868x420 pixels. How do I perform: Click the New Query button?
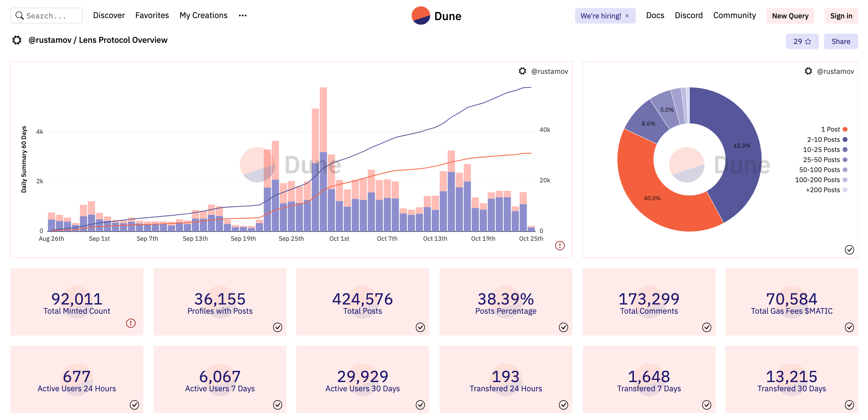point(790,16)
